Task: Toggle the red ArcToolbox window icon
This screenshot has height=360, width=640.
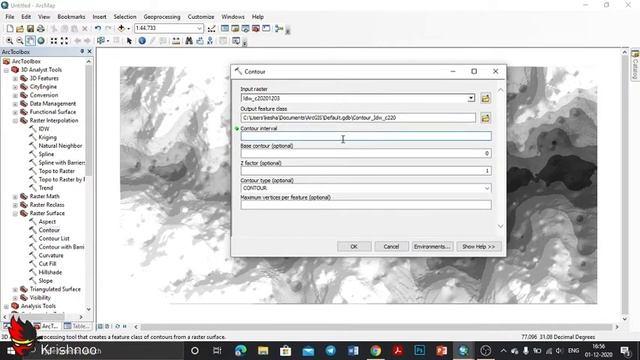Action: tap(256, 29)
